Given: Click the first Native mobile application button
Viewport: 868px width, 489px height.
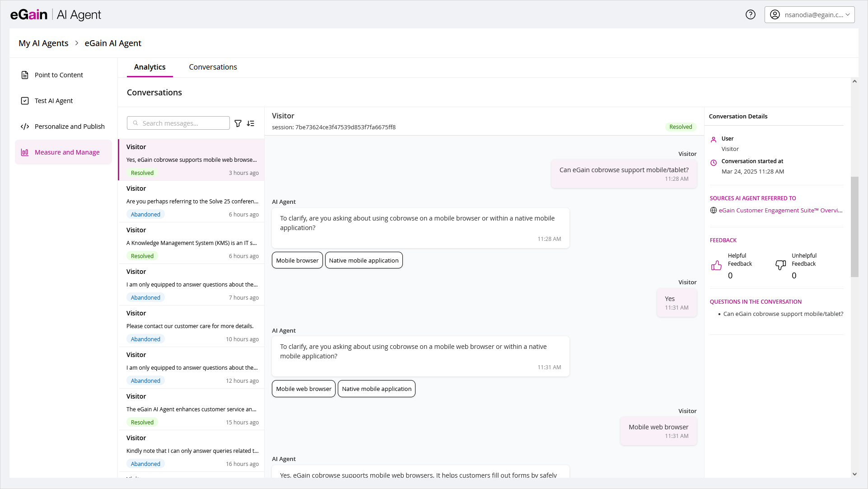Looking at the screenshot, I should point(364,260).
